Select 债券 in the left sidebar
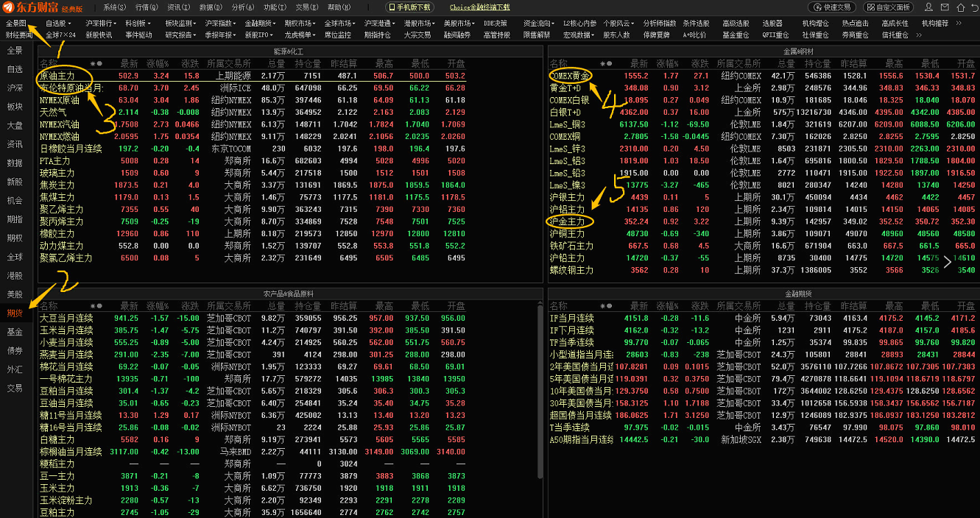Screen dimensions: 980x518 point(15,350)
